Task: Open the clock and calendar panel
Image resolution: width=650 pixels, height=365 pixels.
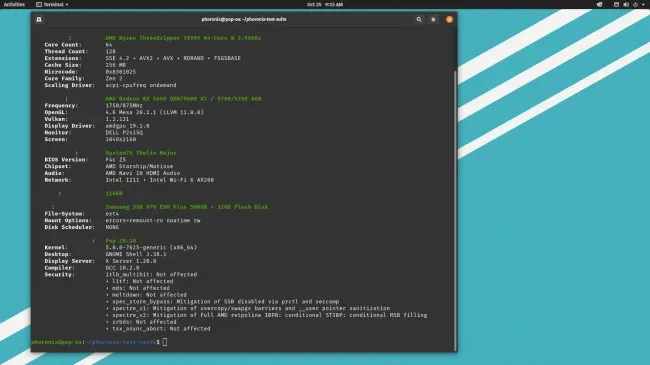Action: (x=325, y=5)
